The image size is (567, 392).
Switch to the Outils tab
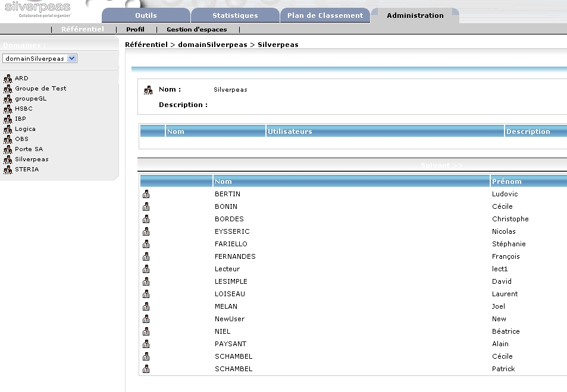pos(146,15)
